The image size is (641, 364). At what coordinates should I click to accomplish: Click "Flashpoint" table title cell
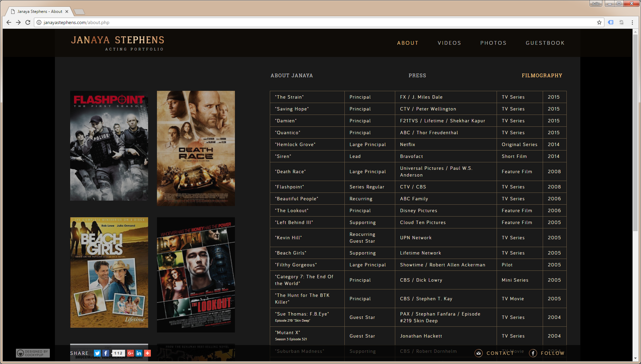point(307,187)
